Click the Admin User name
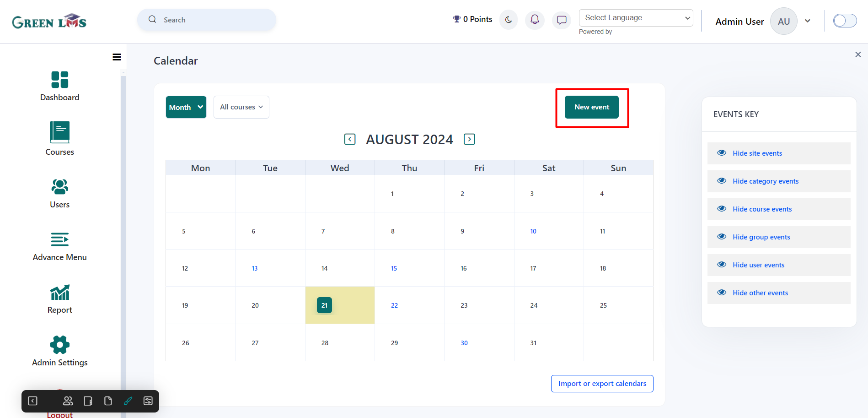The width and height of the screenshot is (868, 418). pos(739,22)
